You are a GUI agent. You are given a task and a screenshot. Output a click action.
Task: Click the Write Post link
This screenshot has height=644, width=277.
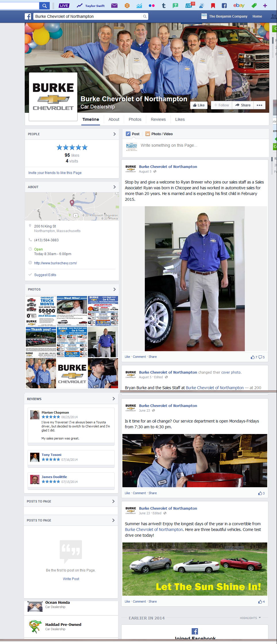[71, 579]
